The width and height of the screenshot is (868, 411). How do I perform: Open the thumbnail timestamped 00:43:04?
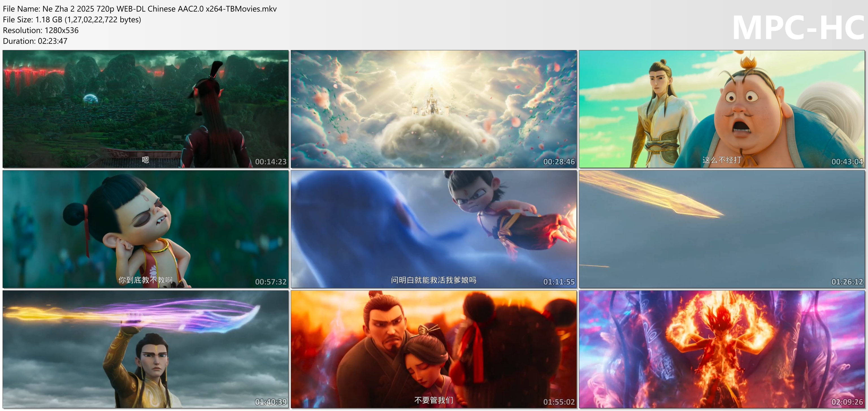coord(722,109)
